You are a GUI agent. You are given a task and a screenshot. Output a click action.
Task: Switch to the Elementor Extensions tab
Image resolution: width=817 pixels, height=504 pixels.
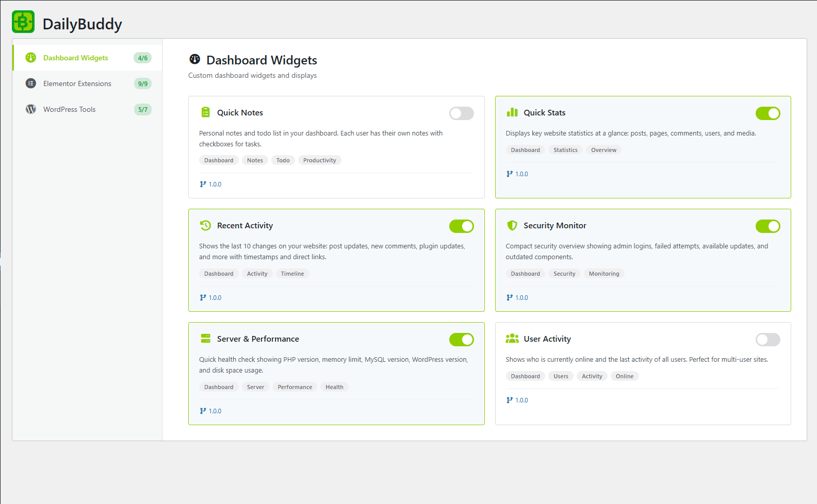click(x=77, y=83)
